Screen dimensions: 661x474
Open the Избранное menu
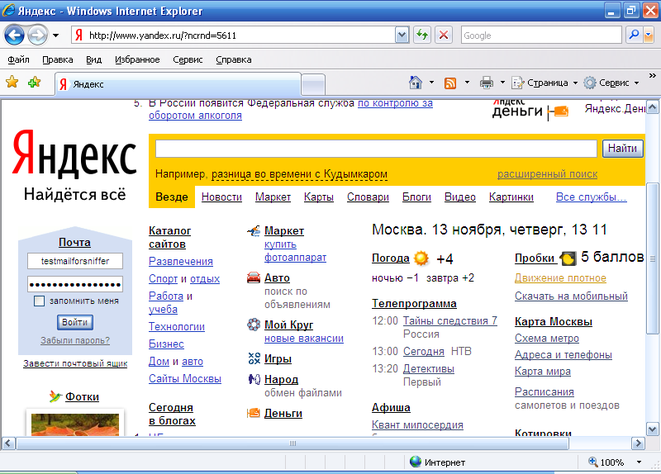[137, 60]
